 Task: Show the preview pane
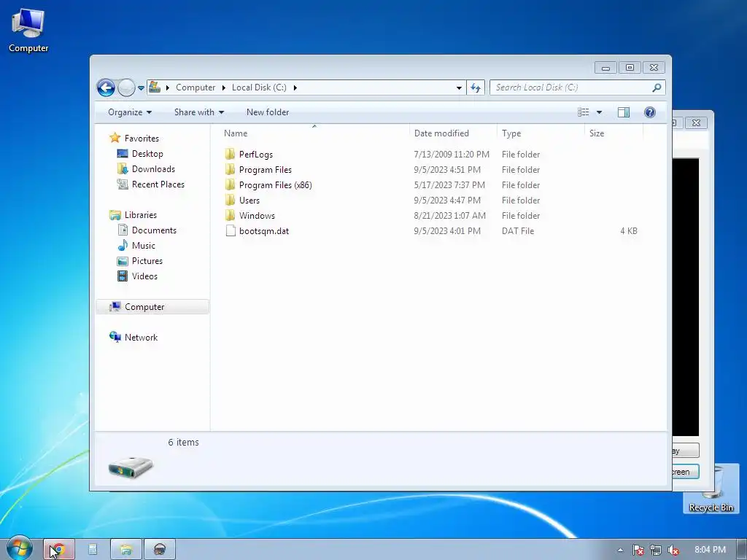point(624,112)
